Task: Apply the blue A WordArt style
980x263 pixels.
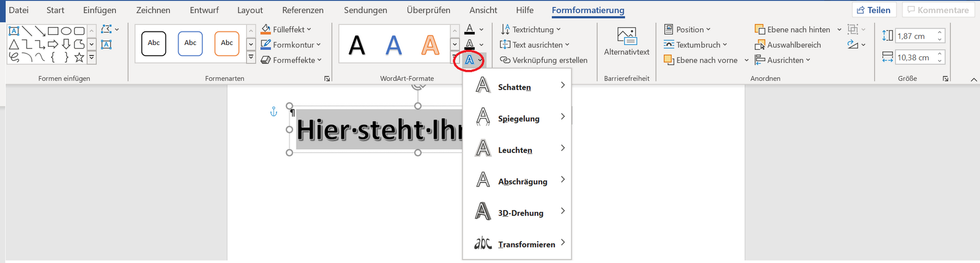Action: pos(394,45)
